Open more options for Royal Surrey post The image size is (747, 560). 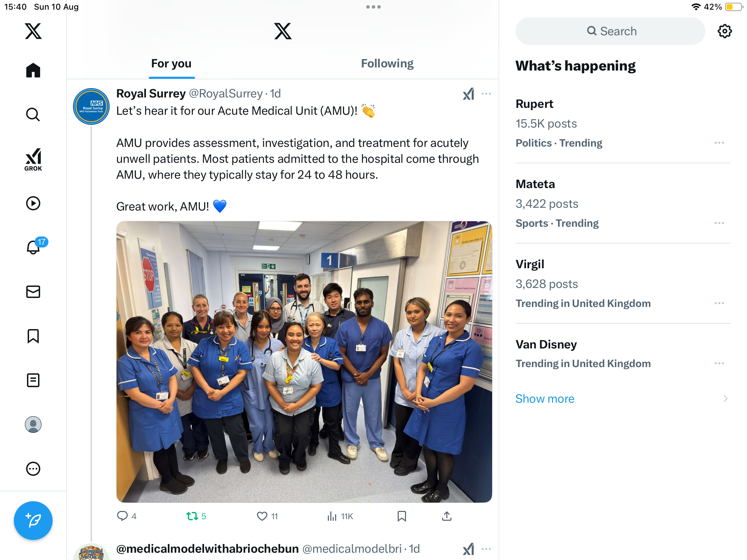pos(486,94)
